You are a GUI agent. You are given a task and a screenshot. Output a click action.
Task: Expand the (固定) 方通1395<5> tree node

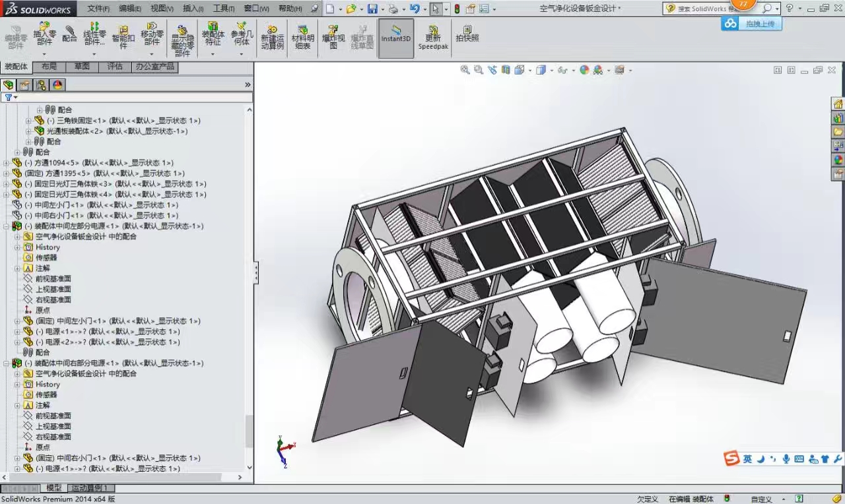coord(7,173)
